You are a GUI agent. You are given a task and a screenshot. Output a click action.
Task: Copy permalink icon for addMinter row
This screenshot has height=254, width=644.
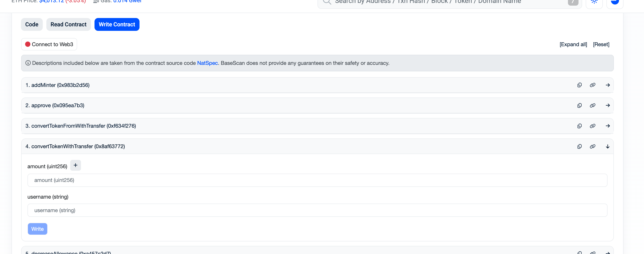pos(592,85)
